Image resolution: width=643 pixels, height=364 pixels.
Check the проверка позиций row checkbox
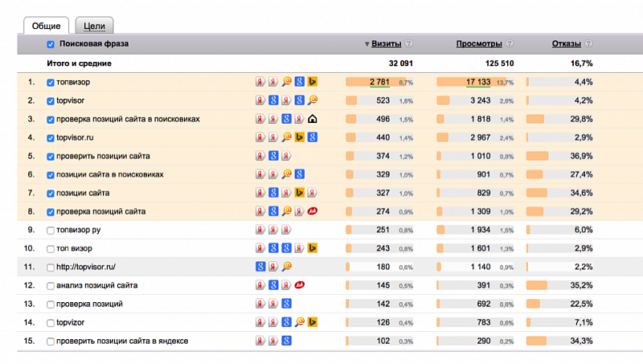point(51,305)
